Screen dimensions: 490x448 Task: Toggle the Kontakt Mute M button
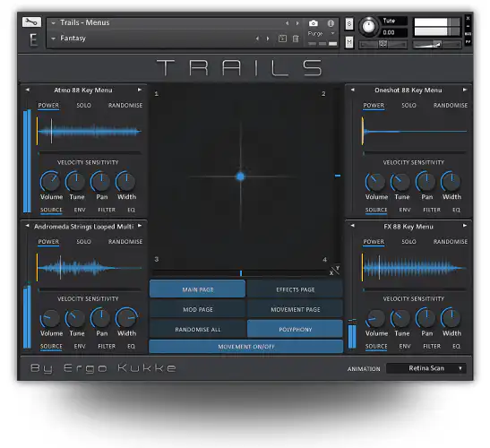[x=349, y=42]
